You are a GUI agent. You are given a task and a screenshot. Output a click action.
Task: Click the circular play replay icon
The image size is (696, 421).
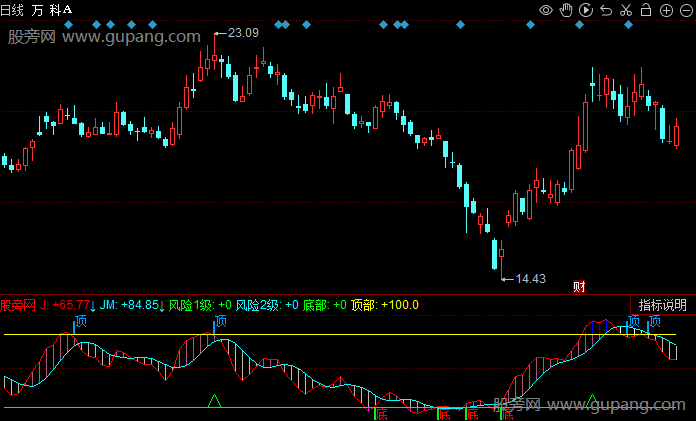[x=586, y=10]
